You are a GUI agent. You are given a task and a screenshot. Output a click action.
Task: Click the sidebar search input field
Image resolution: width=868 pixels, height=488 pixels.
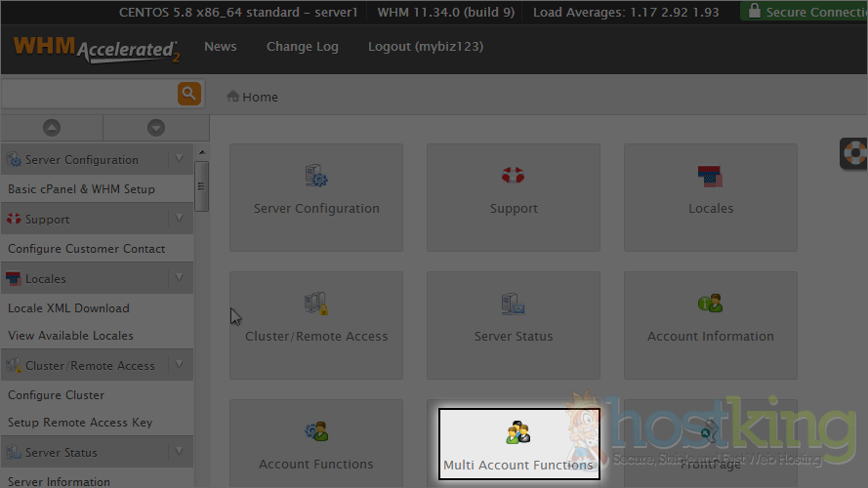(x=88, y=94)
